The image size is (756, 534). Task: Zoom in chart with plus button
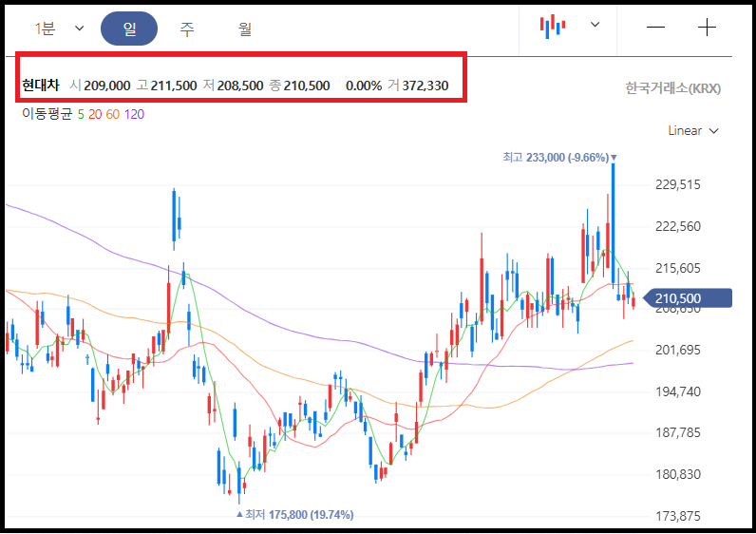pyautogui.click(x=707, y=27)
